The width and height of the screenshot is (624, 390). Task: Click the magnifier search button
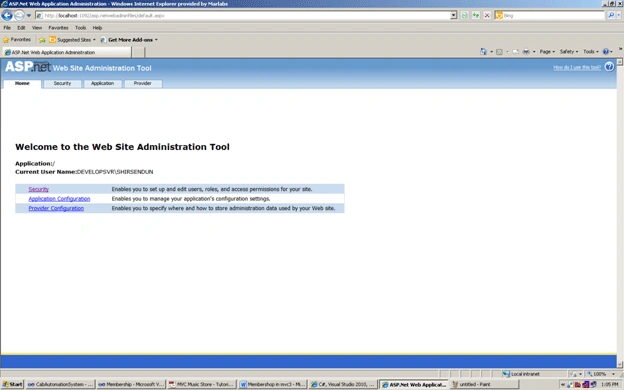(x=611, y=16)
